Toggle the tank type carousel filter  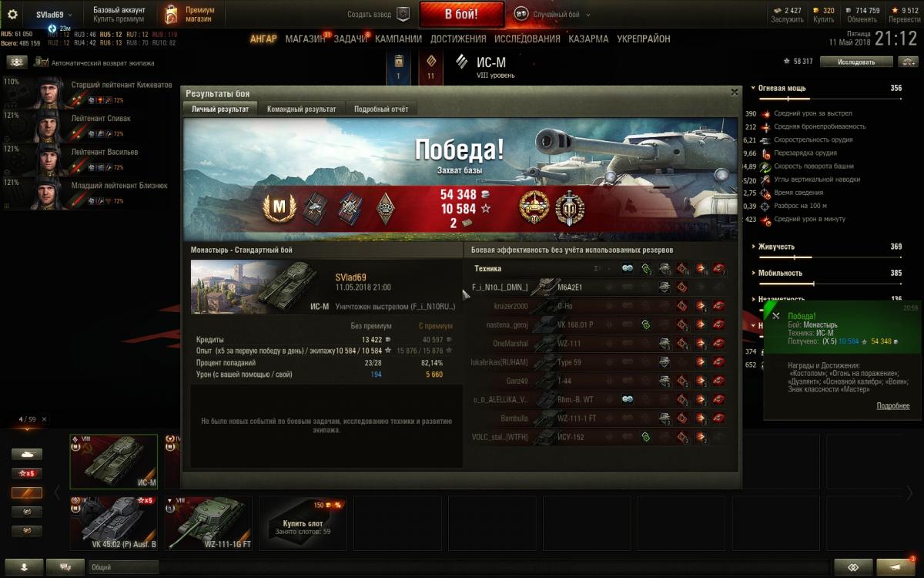[x=27, y=454]
